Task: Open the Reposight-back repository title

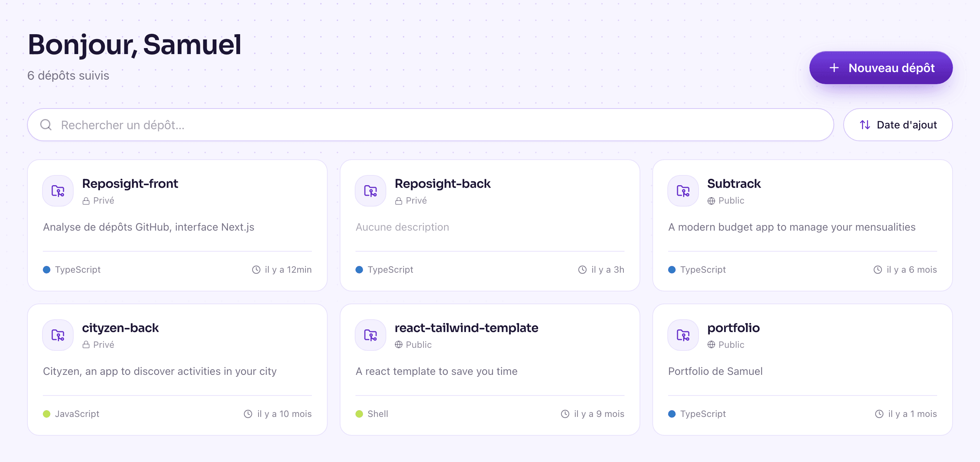Action: coord(442,184)
